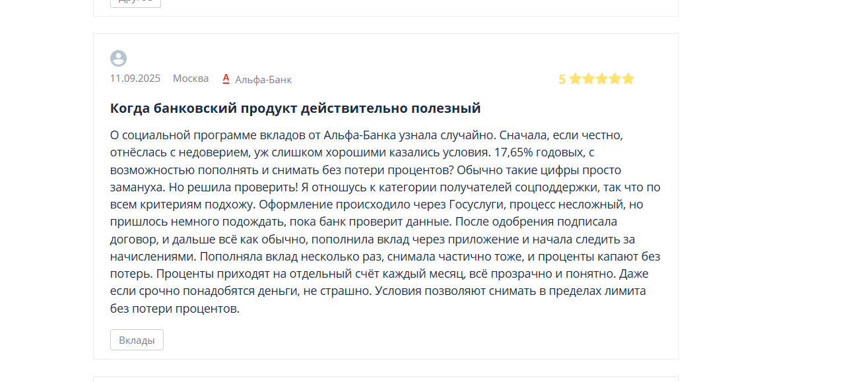868x382 pixels.
Task: Click the fifth, last star in the rating
Action: 628,79
